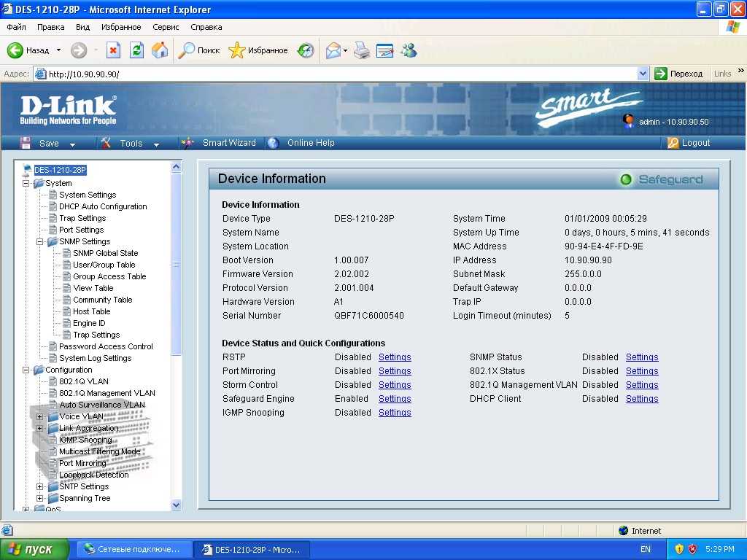Collapse the SNMP Settings tree node

tap(40, 241)
